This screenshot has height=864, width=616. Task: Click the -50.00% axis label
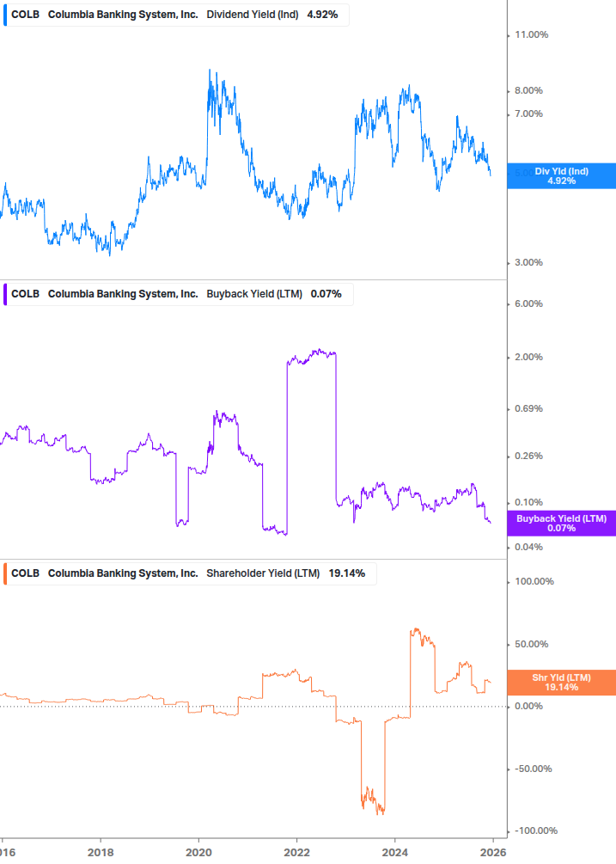click(x=533, y=769)
